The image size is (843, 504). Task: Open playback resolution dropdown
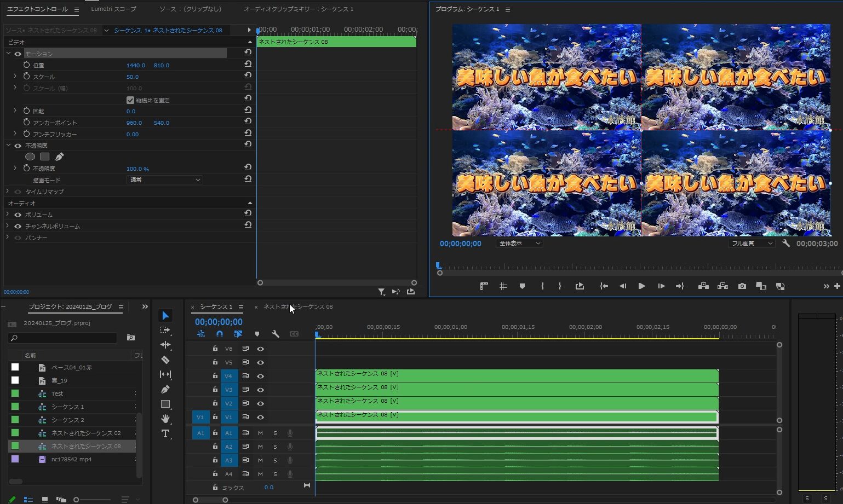pyautogui.click(x=752, y=244)
